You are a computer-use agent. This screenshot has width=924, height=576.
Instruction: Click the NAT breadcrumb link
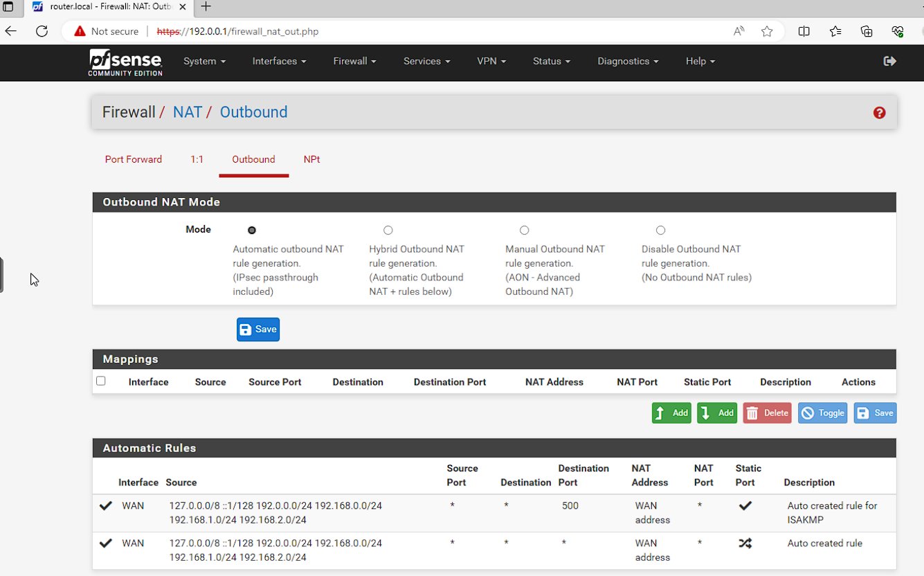(187, 112)
